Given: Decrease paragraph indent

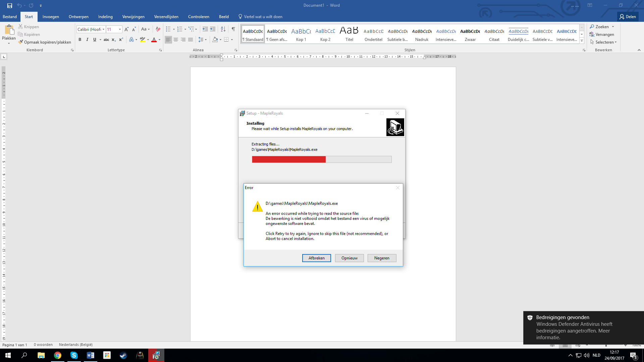Looking at the screenshot, I should tap(205, 29).
